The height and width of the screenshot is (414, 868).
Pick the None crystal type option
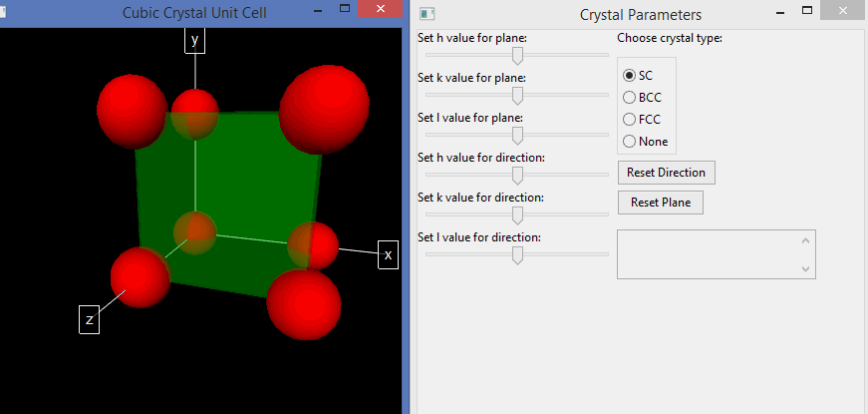630,142
